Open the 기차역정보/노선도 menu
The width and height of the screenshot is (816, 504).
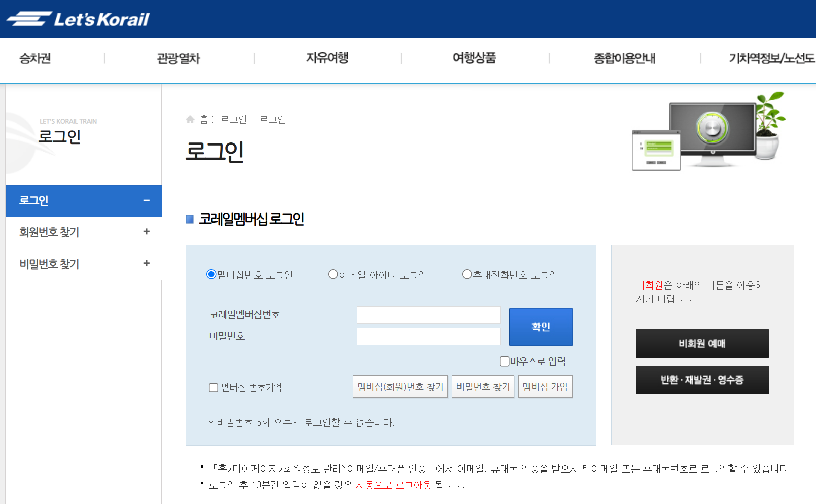pos(772,58)
